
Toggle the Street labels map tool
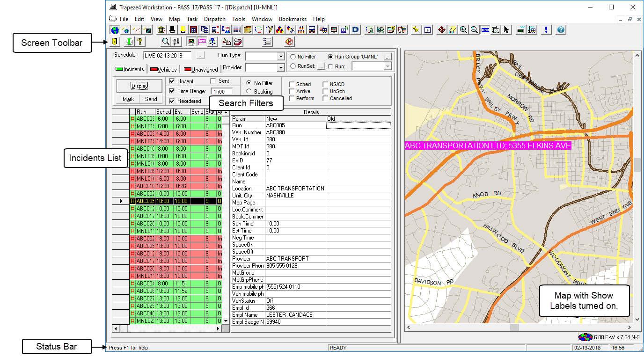pos(485,29)
